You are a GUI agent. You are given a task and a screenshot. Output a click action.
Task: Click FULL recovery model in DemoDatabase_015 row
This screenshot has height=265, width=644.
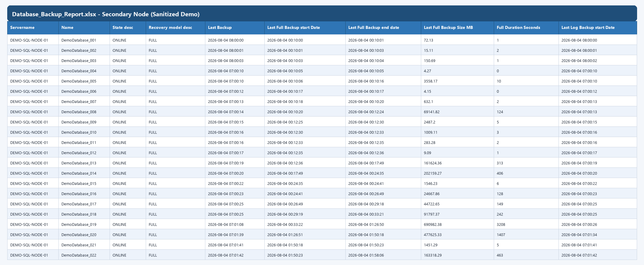coord(175,183)
